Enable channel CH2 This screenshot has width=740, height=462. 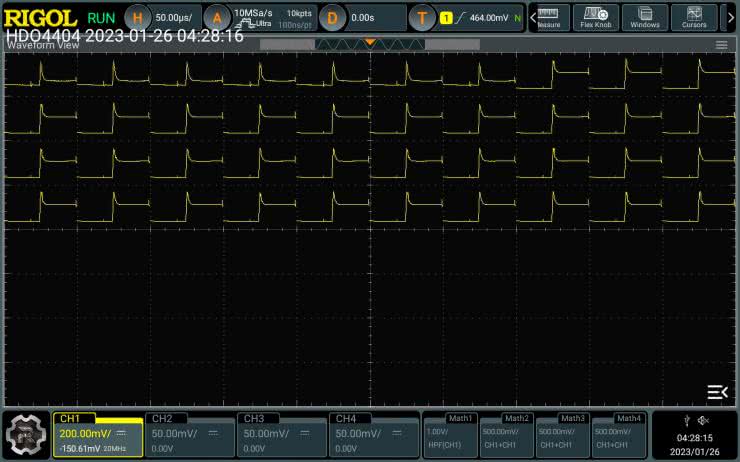[190, 434]
